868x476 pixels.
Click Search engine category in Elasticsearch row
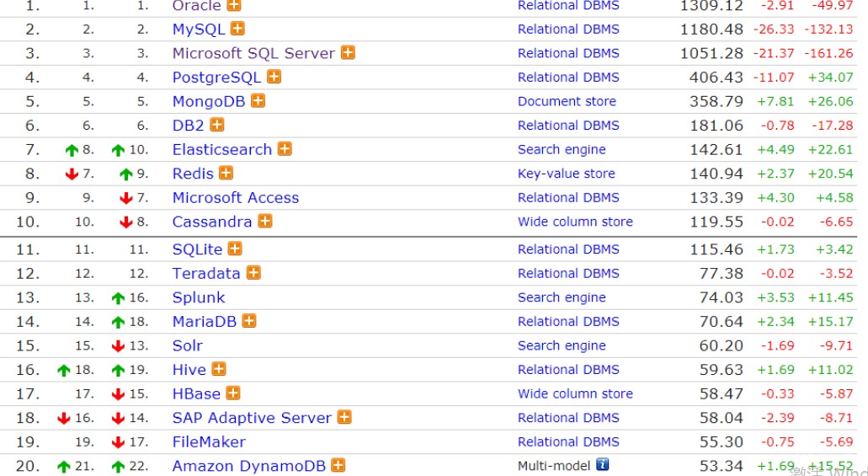pos(562,150)
